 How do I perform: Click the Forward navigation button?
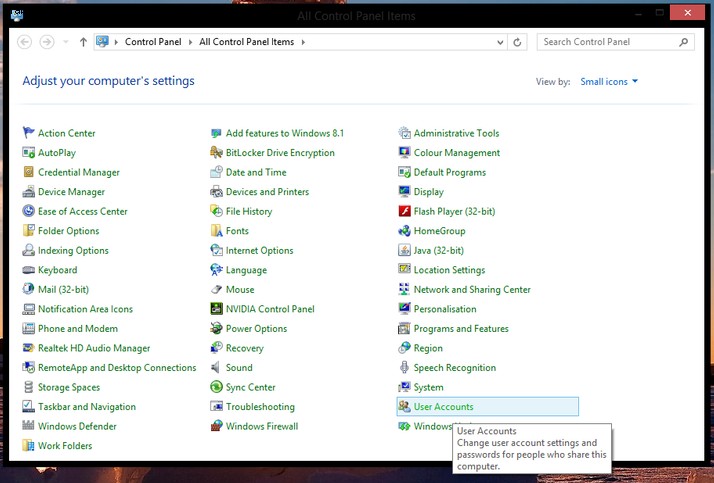(x=46, y=42)
